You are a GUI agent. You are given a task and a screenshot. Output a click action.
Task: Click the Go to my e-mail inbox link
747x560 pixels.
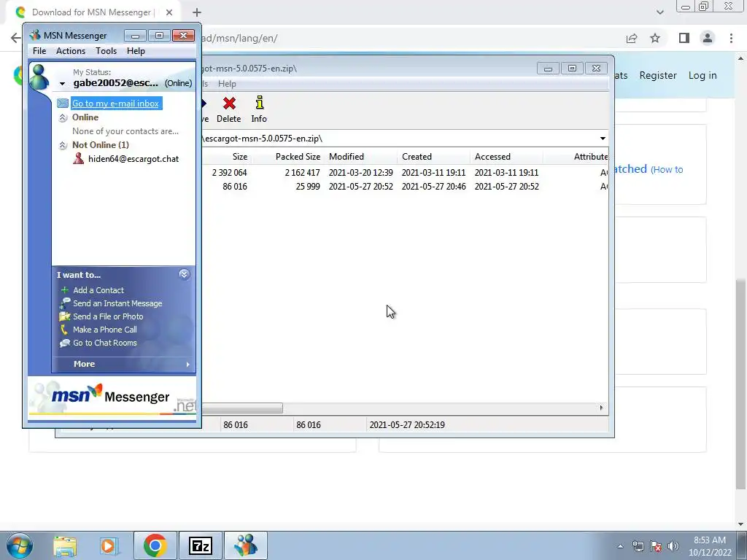point(116,104)
